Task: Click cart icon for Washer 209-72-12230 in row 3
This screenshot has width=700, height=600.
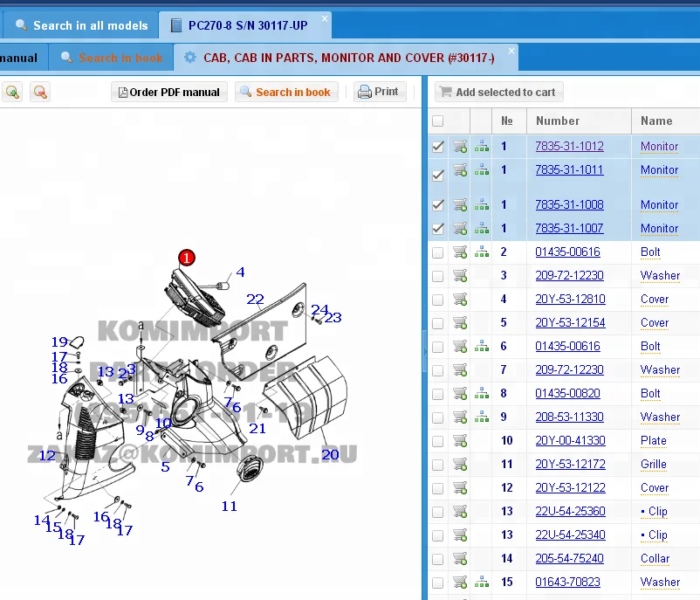Action: [460, 276]
